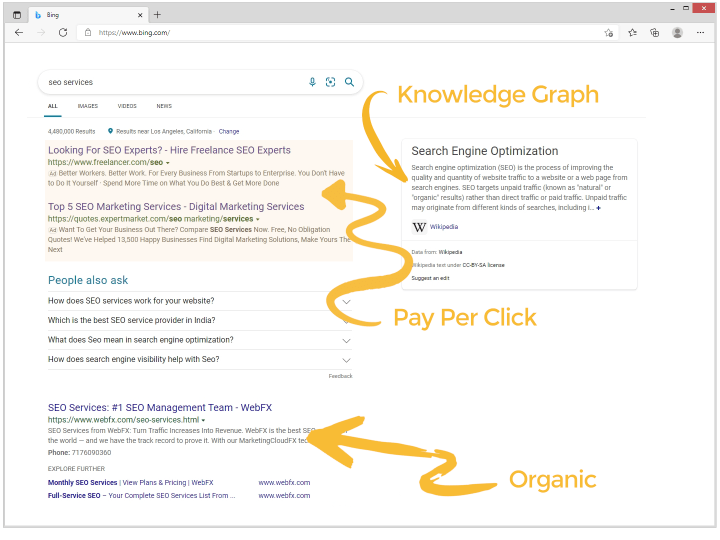
Task: Add this page to favorites star
Action: pyautogui.click(x=608, y=33)
